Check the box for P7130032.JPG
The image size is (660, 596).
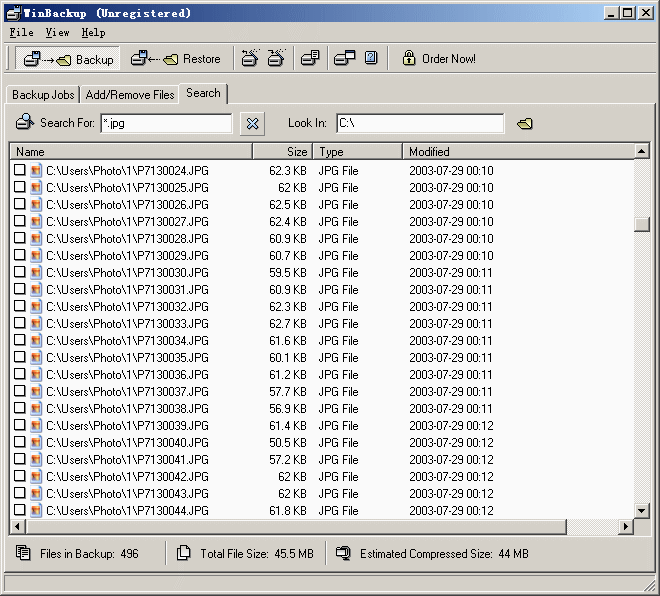[x=19, y=306]
